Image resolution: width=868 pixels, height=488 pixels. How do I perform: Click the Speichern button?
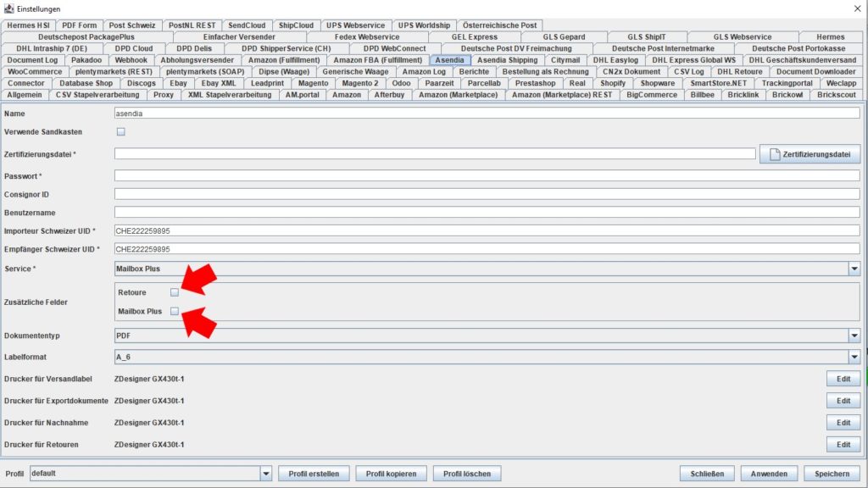tap(832, 474)
